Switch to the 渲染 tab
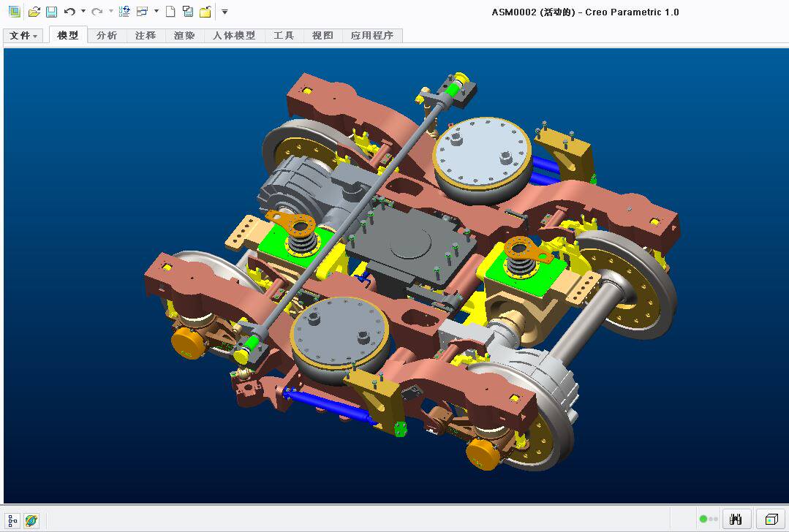 [184, 36]
